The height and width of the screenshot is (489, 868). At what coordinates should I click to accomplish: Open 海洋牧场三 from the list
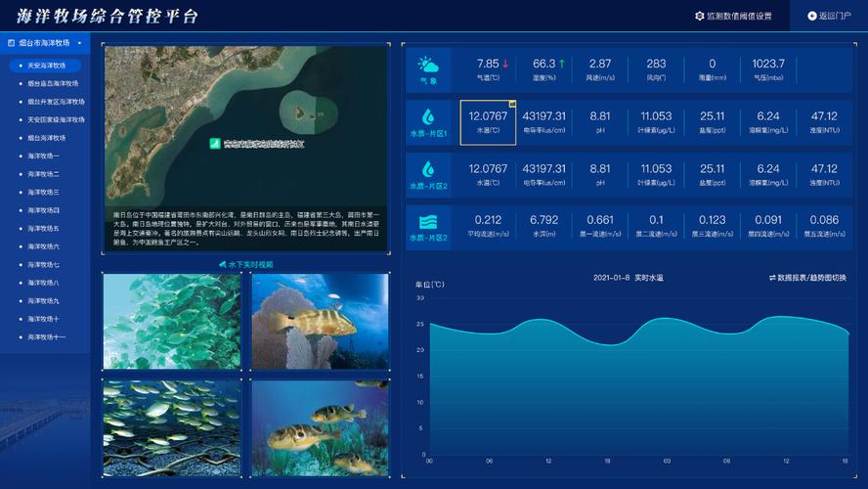tap(43, 192)
